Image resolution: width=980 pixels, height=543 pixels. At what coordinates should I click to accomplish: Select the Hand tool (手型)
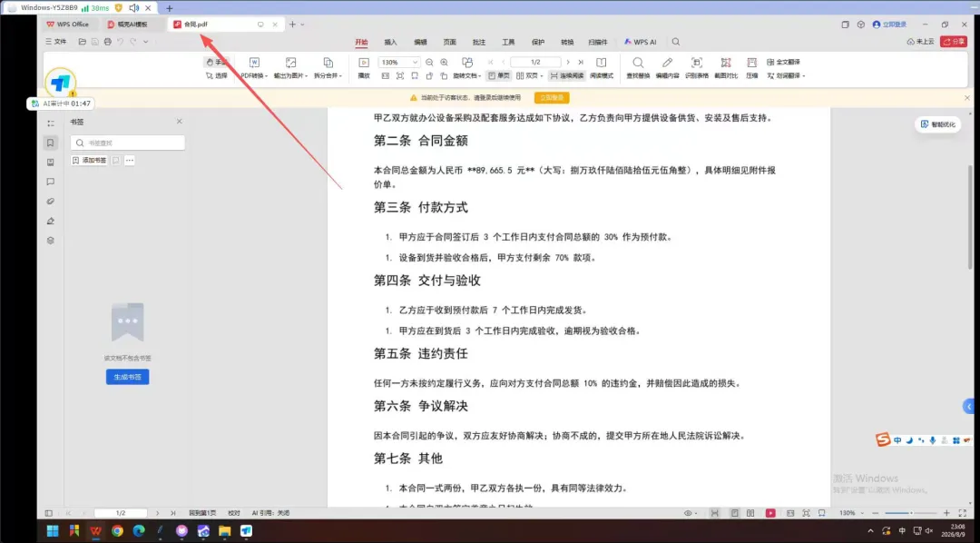click(x=216, y=62)
